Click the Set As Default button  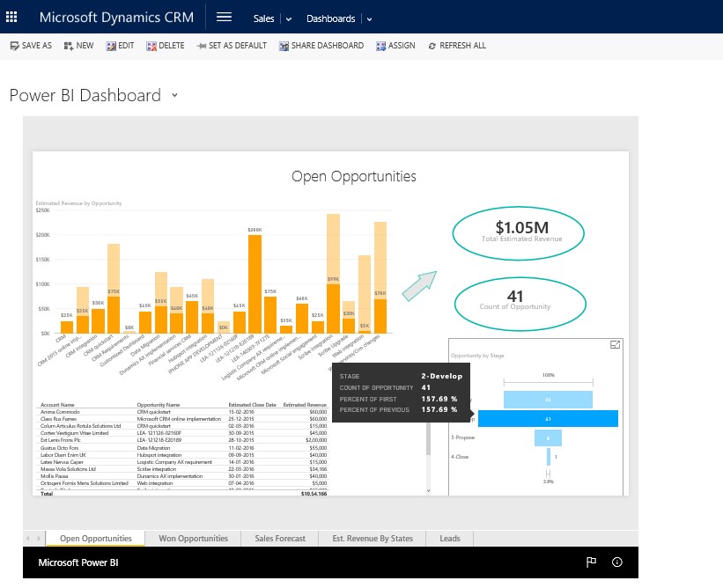pyautogui.click(x=232, y=46)
